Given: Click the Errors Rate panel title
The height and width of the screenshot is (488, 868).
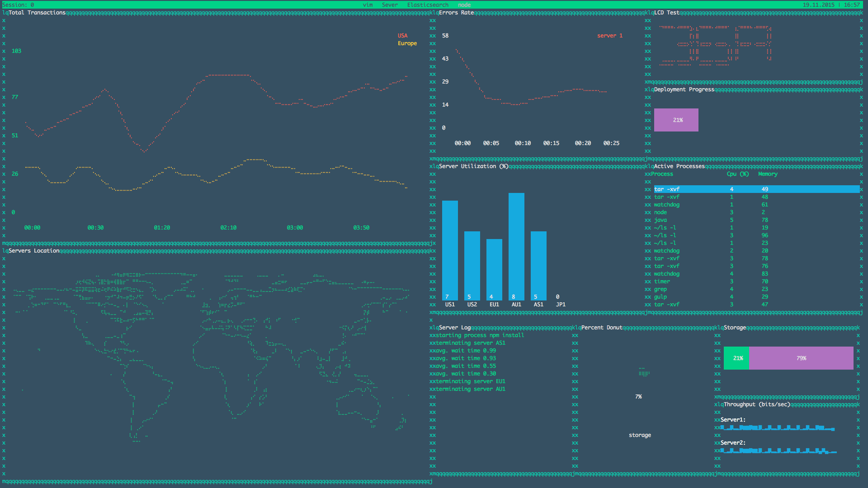Looking at the screenshot, I should [x=456, y=13].
